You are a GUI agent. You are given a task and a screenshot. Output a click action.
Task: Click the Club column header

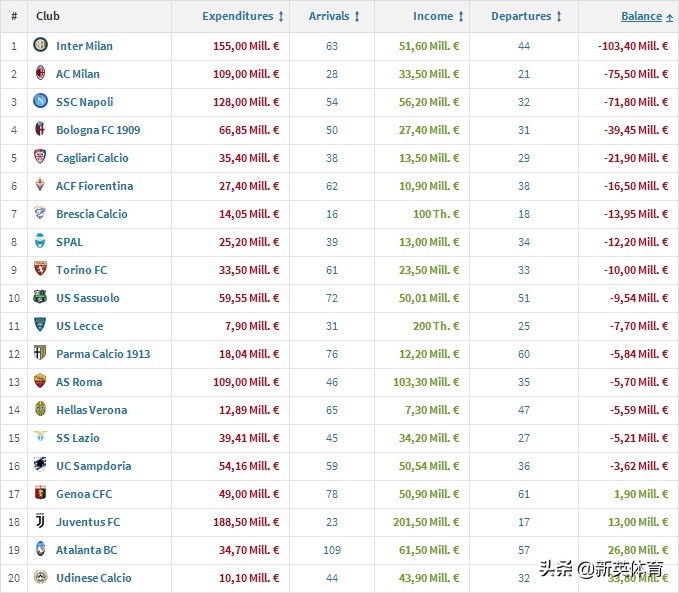pos(48,16)
